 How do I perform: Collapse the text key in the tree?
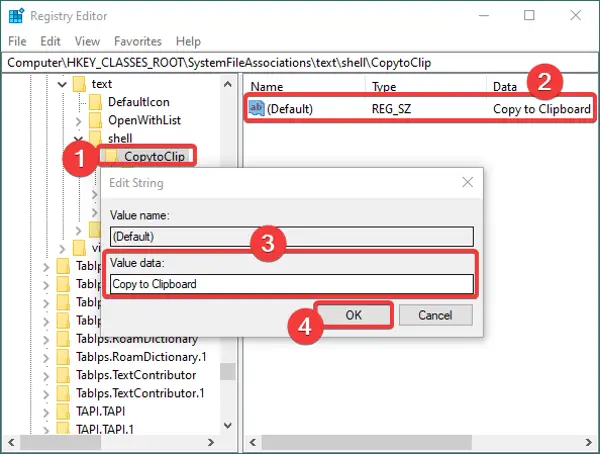[x=62, y=84]
